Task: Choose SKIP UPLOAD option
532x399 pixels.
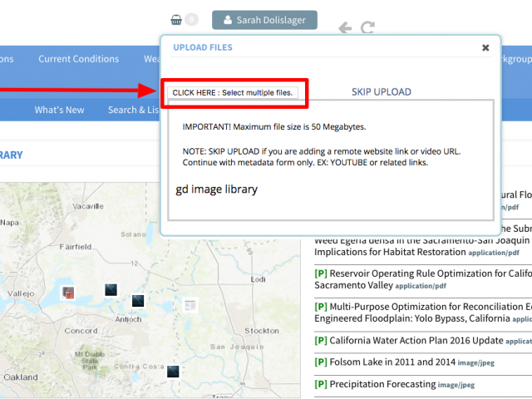Action: pos(381,92)
